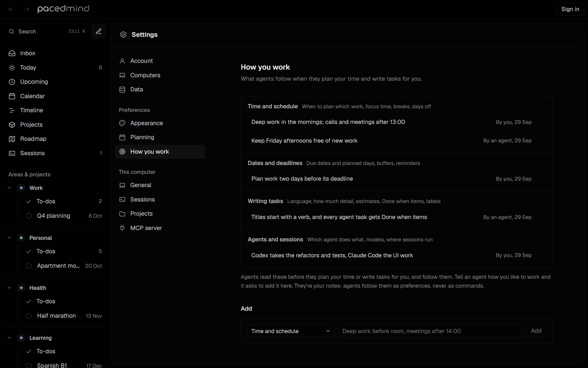Click the MCP server plug icon
The image size is (588, 368).
point(122,228)
